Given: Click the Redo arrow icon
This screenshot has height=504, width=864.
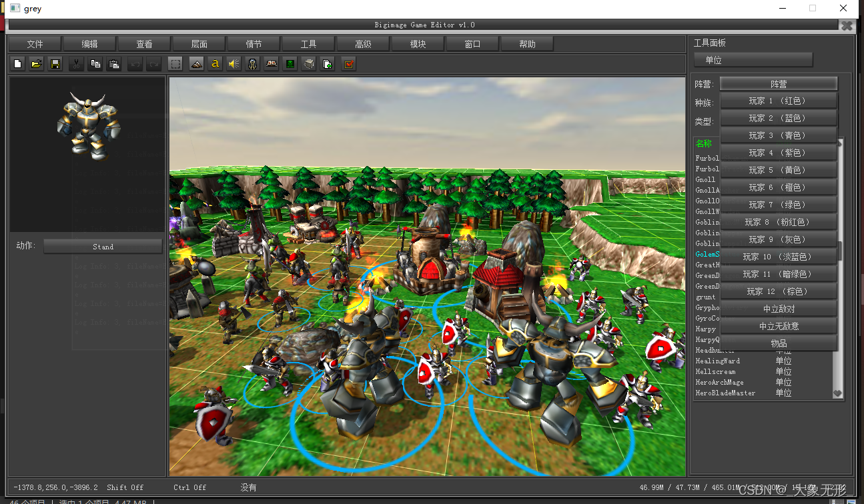Looking at the screenshot, I should (154, 64).
